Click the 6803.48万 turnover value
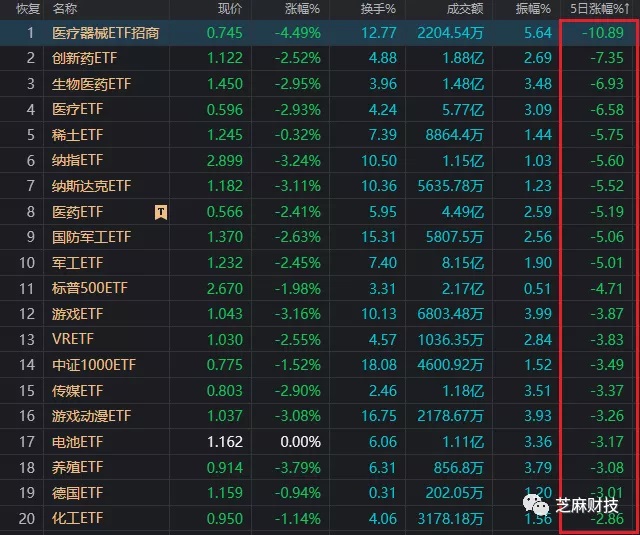The height and width of the screenshot is (535, 640). point(450,314)
